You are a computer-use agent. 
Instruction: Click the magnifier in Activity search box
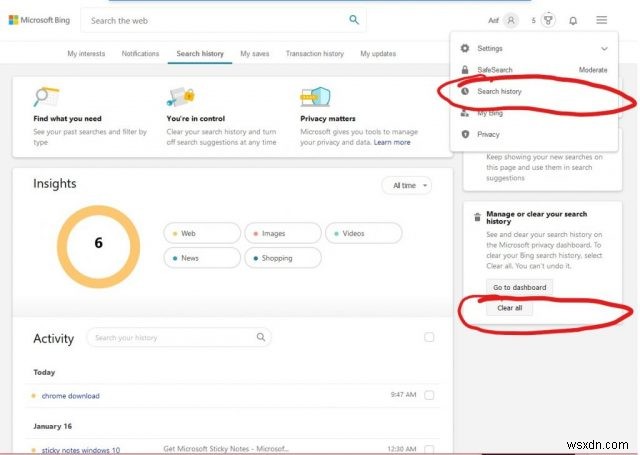click(x=260, y=337)
